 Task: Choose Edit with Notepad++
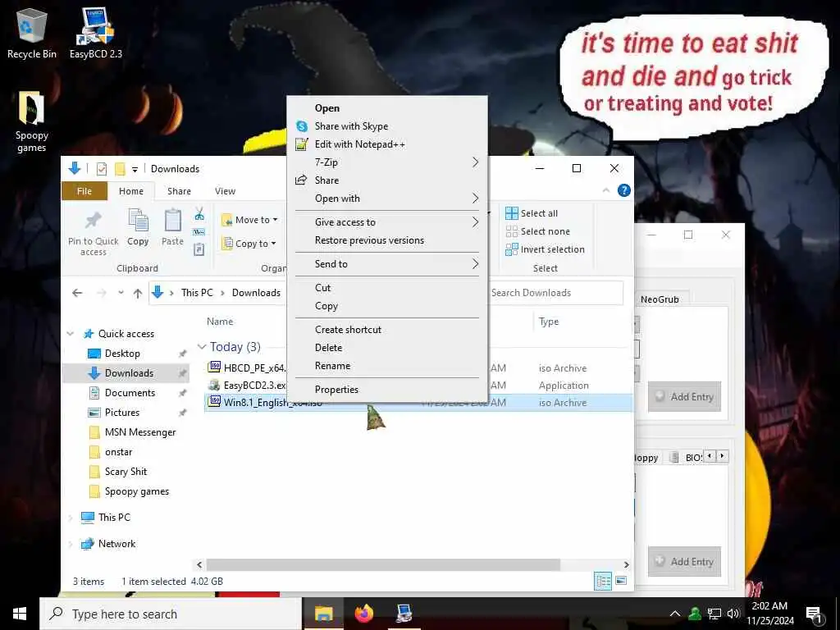[x=386, y=144]
